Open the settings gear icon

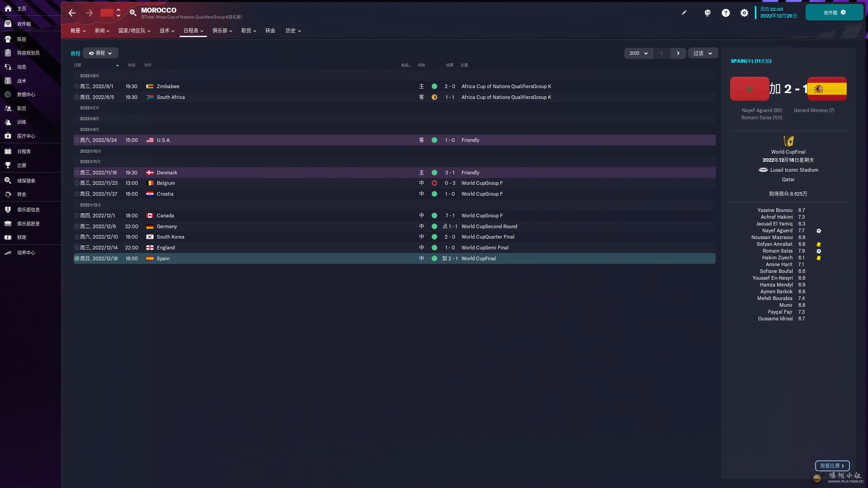[744, 13]
